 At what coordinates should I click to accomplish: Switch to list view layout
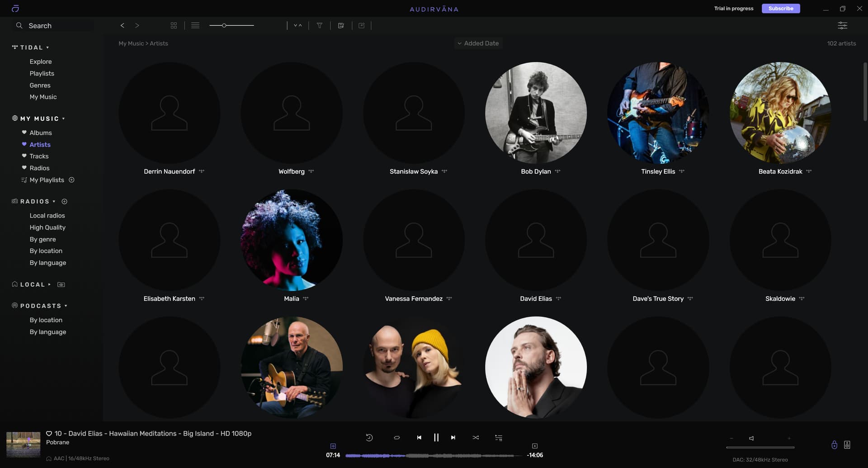[x=195, y=26]
